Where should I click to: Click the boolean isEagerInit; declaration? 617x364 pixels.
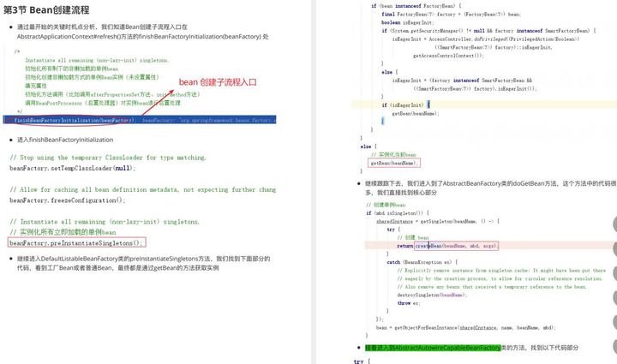[x=407, y=22]
